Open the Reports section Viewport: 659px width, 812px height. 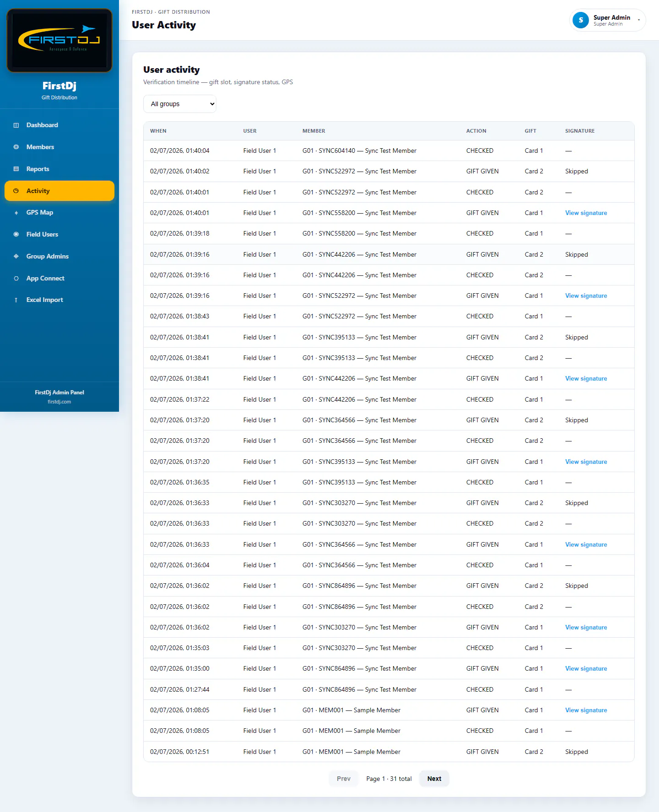pyautogui.click(x=59, y=169)
